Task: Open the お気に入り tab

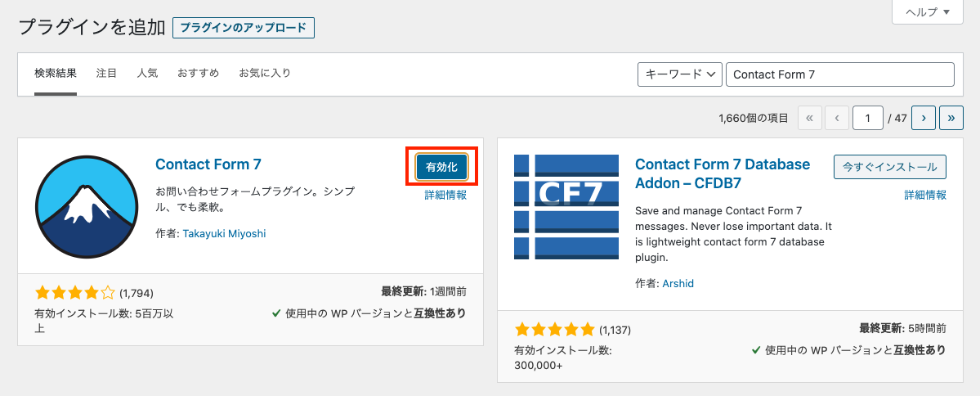Action: 265,73
